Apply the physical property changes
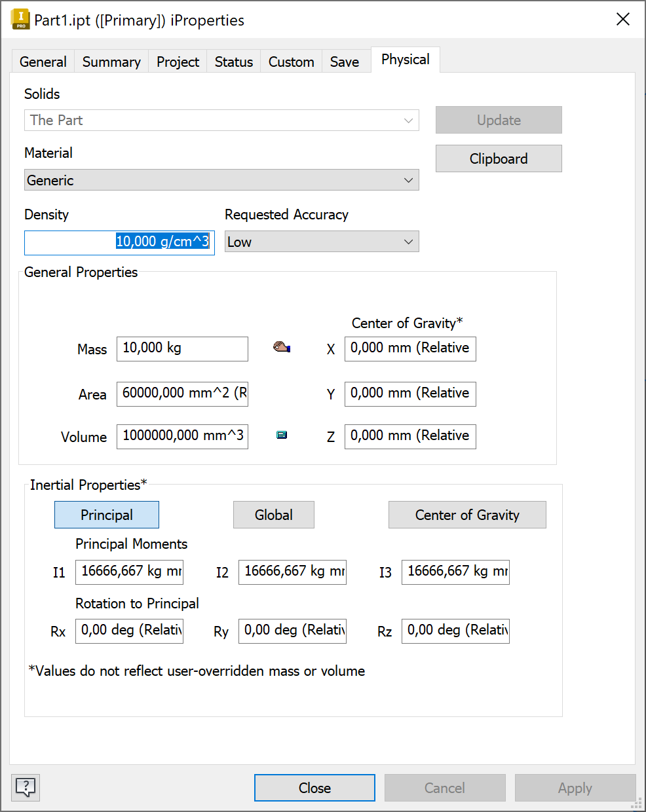This screenshot has width=646, height=812. tap(575, 788)
